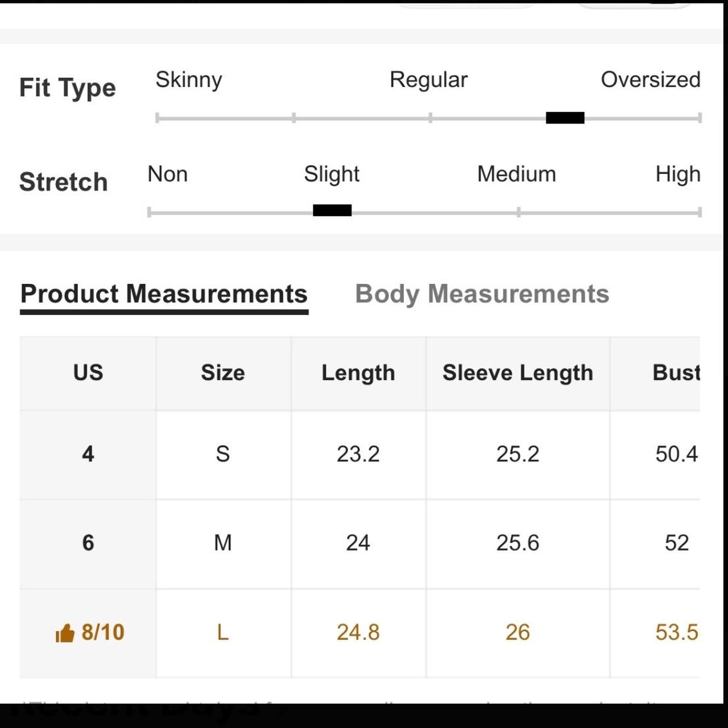Screen dimensions: 728x728
Task: Click the US size 6 cell
Action: (88, 543)
